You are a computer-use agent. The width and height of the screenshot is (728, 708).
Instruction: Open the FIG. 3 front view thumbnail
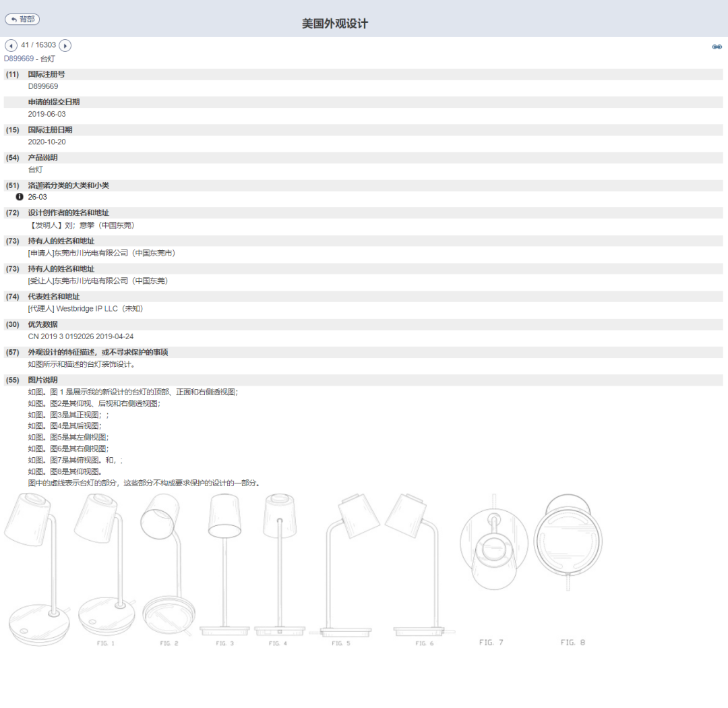[x=224, y=569]
